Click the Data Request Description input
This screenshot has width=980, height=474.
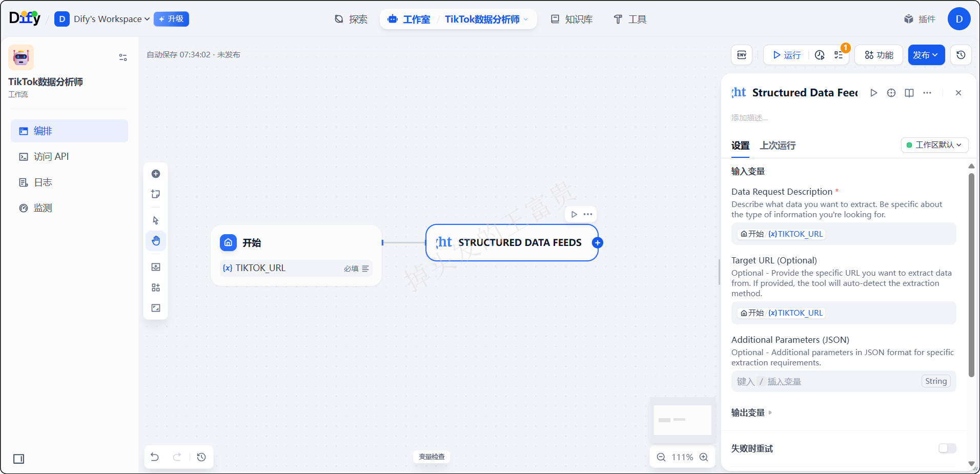click(x=844, y=234)
